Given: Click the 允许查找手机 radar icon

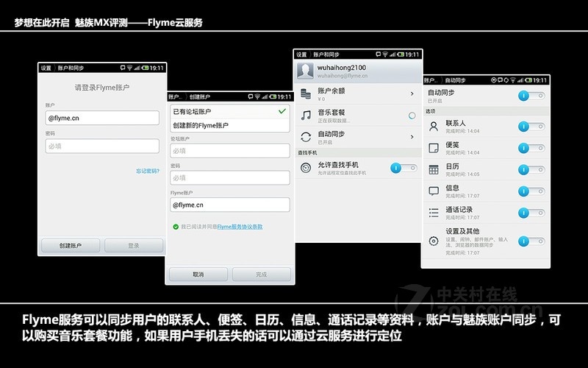Looking at the screenshot, I should (x=306, y=168).
